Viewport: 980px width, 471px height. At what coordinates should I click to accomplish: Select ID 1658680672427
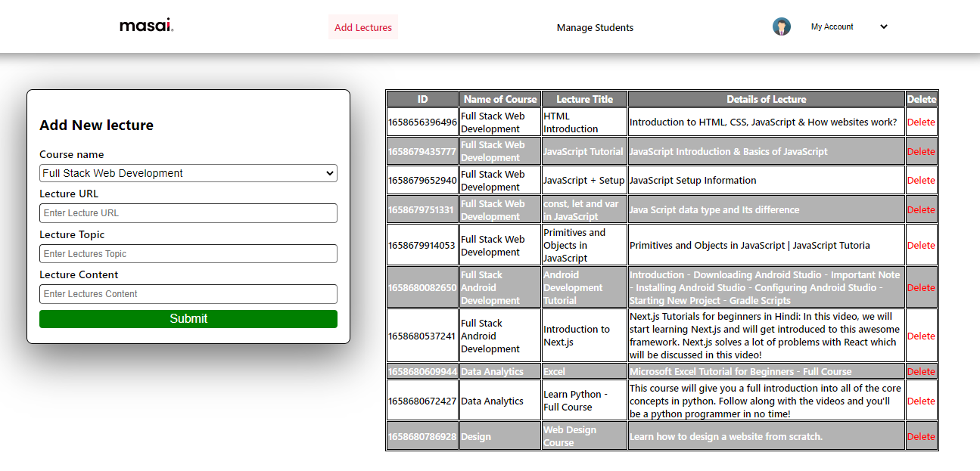(422, 401)
